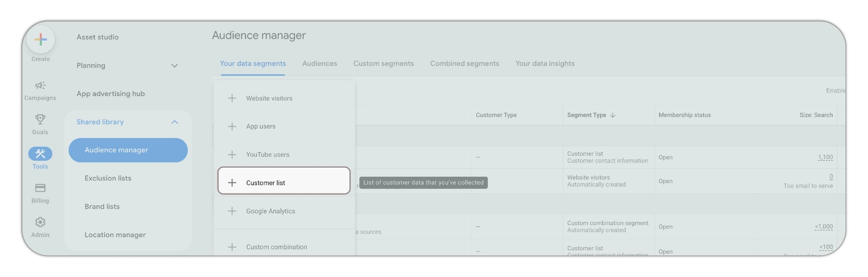This screenshot has height=277, width=868.
Task: Choose Google Analytics from the menu
Action: [284, 211]
